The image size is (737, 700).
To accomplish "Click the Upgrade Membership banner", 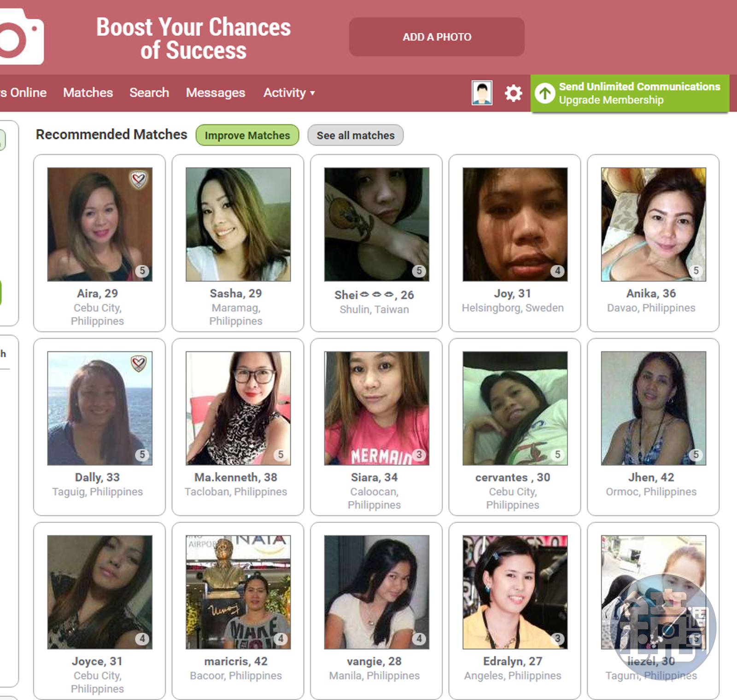I will [630, 93].
